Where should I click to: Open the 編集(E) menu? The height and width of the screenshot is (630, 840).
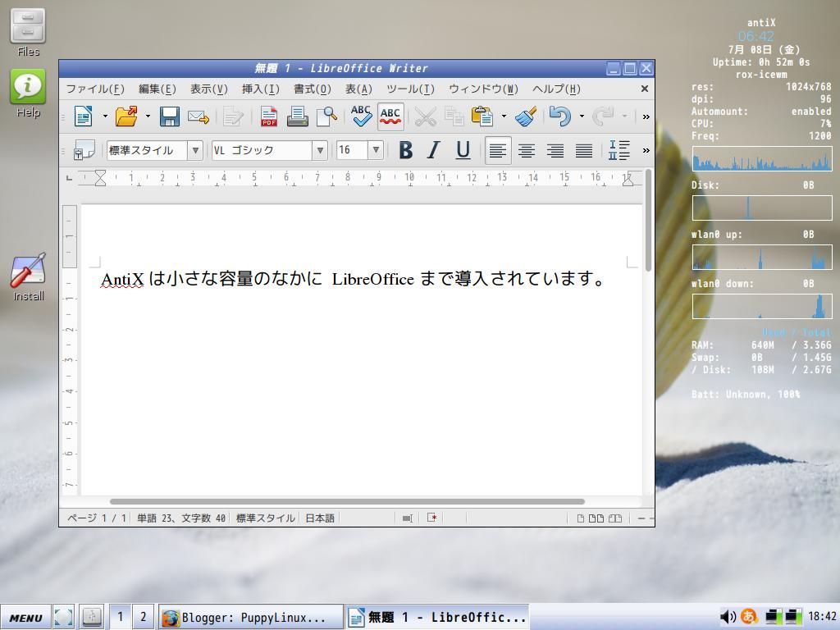(x=157, y=89)
